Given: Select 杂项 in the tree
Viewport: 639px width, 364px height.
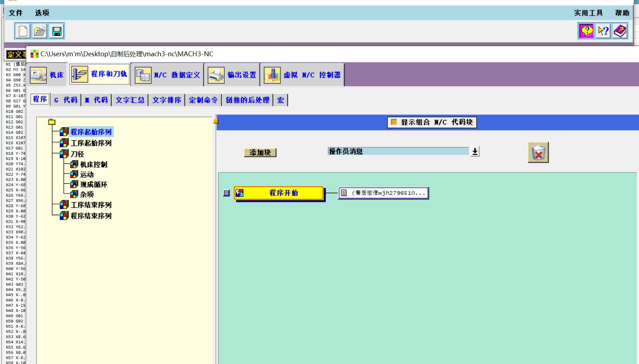Looking at the screenshot, I should coord(87,194).
